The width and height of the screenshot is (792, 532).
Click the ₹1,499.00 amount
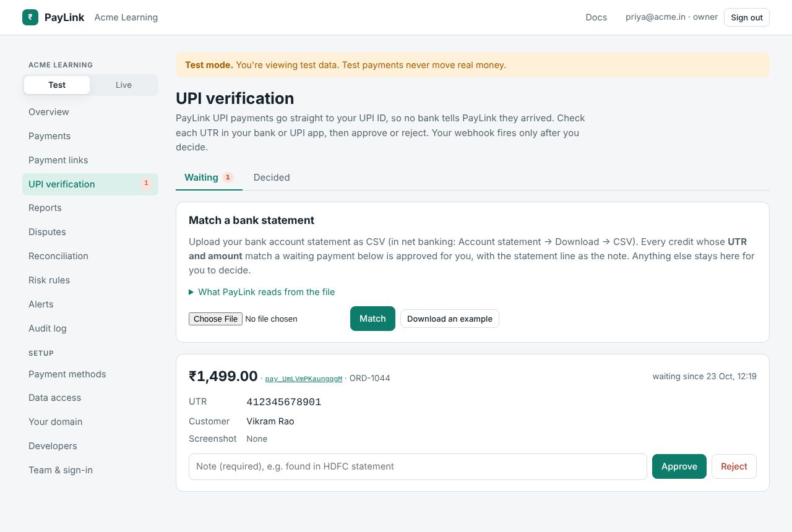pyautogui.click(x=223, y=376)
